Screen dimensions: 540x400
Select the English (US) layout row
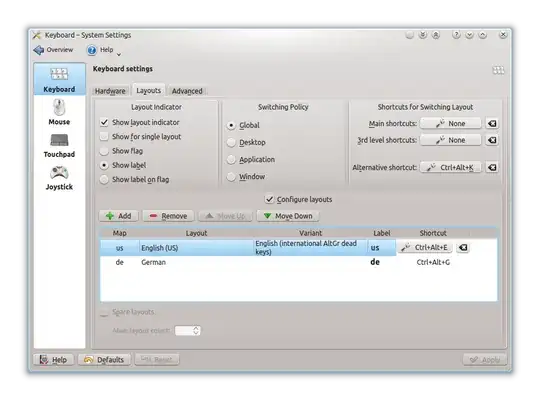(x=248, y=248)
